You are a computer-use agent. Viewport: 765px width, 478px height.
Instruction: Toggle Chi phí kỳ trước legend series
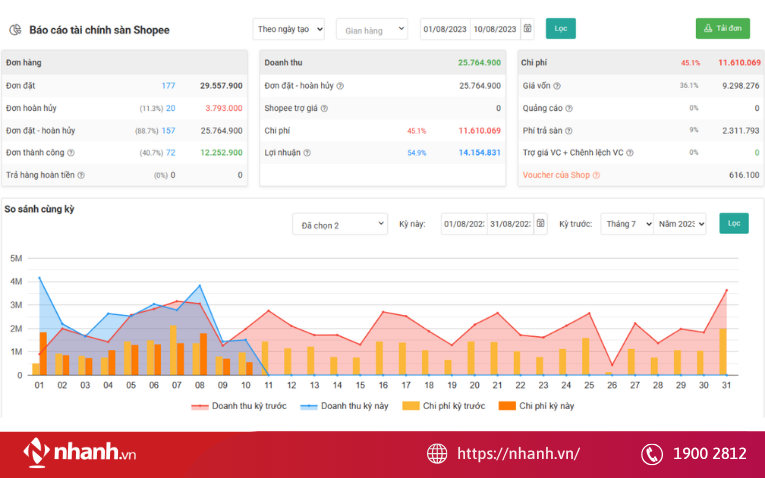click(x=443, y=406)
